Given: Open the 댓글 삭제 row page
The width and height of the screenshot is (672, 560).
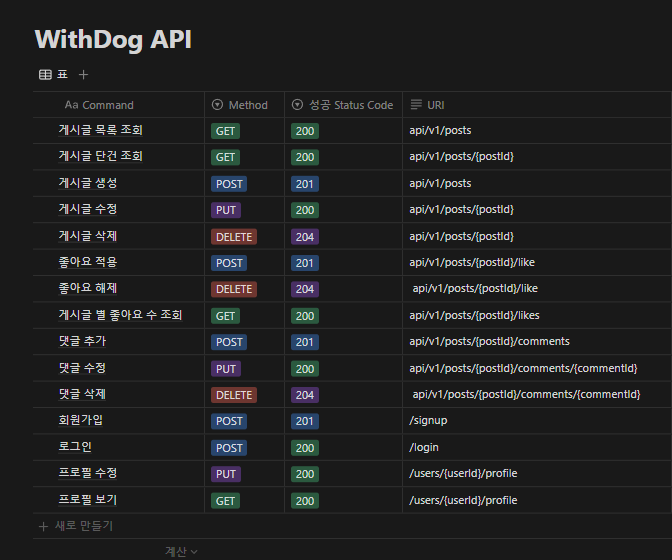Looking at the screenshot, I should 82,394.
